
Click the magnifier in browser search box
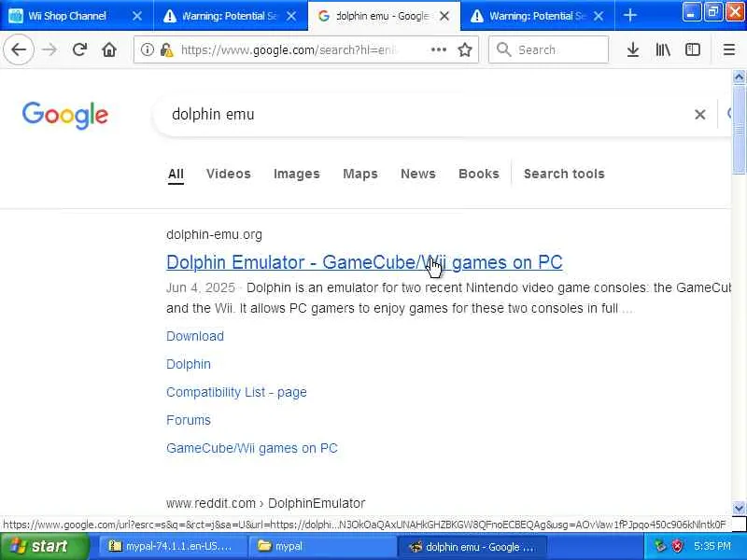tap(503, 49)
